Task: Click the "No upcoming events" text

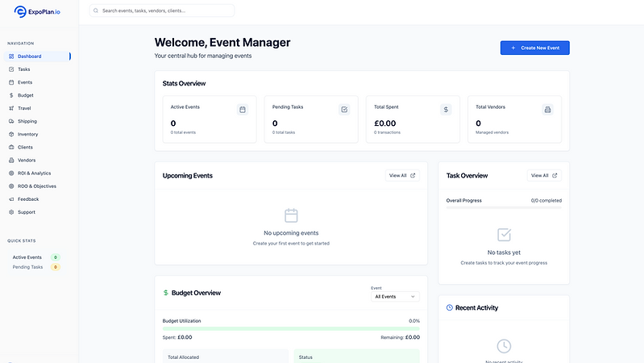Action: (291, 232)
